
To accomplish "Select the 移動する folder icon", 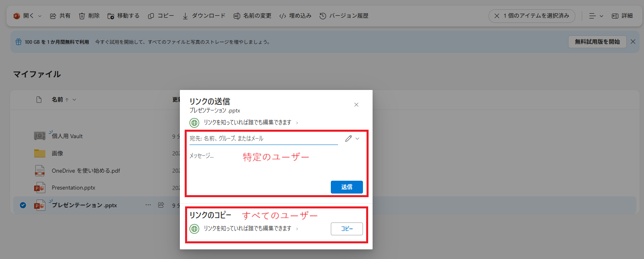I will point(111,16).
